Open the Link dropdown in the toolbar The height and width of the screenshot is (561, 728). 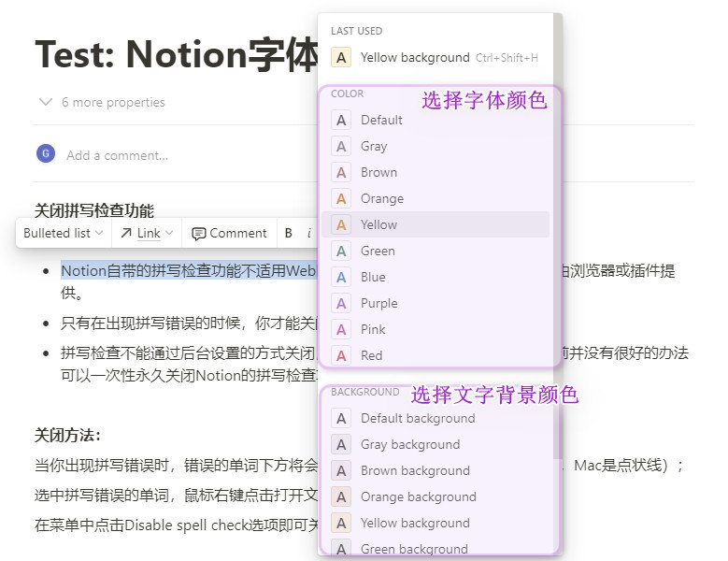(147, 233)
